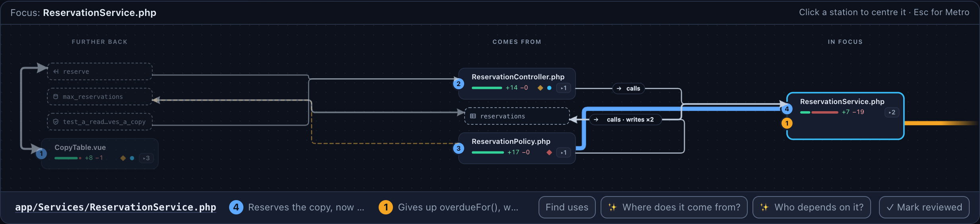This screenshot has width=980, height=224.
Task: Click the green diff bar on ReservationPolicy.php
Action: tap(488, 153)
